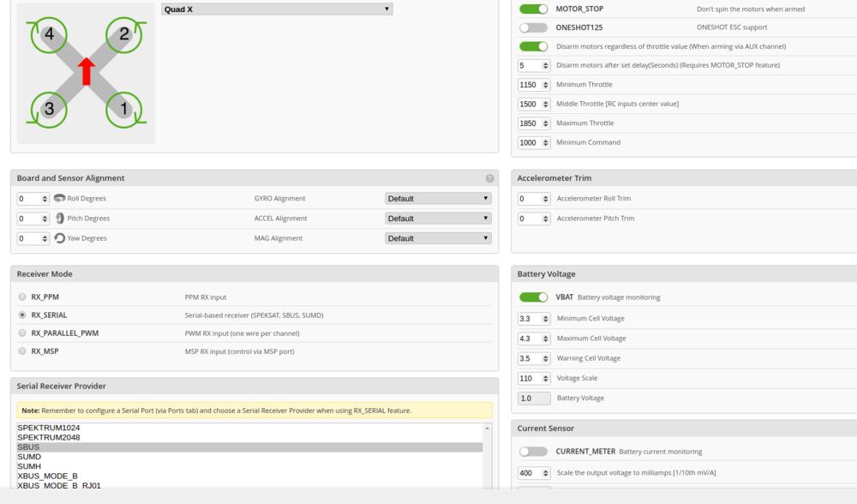Click the Maximum Throttle input field
This screenshot has width=857, height=504.
coord(533,123)
